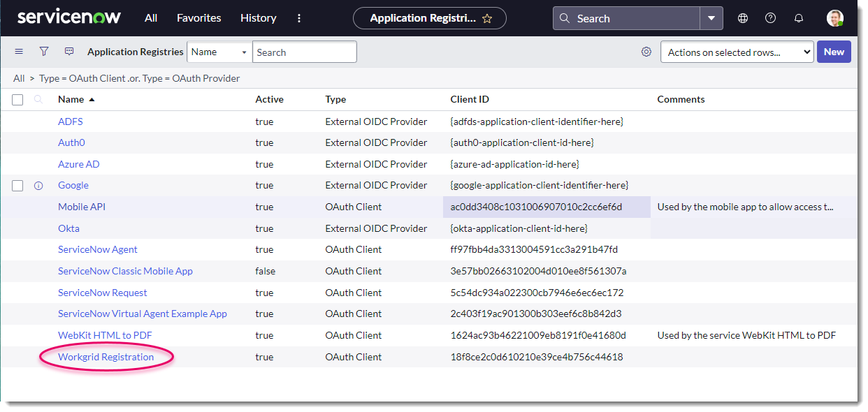Click client ID 1624ac93b46221009eb8191f0e41680d
The image size is (868, 412).
pos(538,335)
